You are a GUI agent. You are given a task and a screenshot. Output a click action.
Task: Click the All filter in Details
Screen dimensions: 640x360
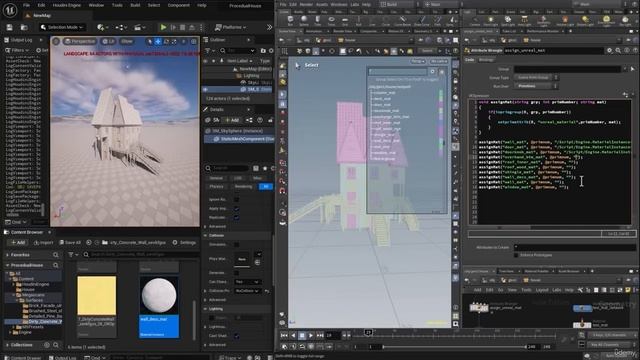pyautogui.click(x=266, y=187)
